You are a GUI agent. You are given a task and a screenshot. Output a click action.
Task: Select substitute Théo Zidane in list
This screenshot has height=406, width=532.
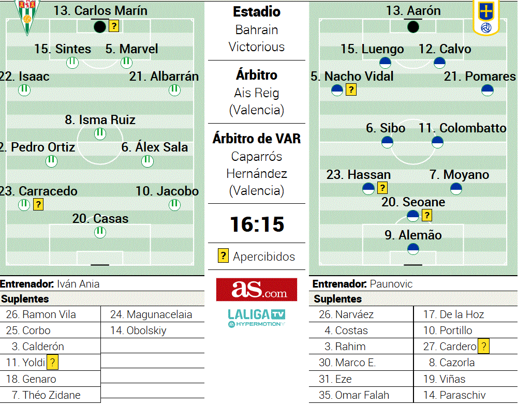(46, 395)
